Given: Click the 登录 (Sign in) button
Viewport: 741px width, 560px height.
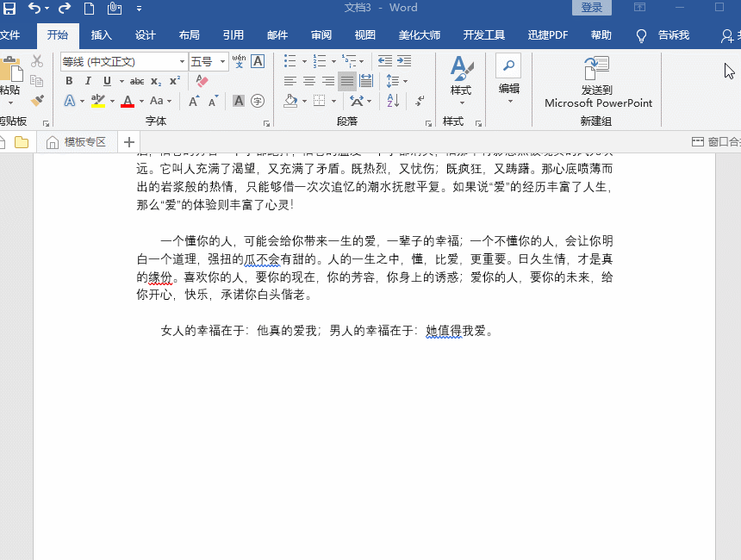Looking at the screenshot, I should pyautogui.click(x=591, y=8).
